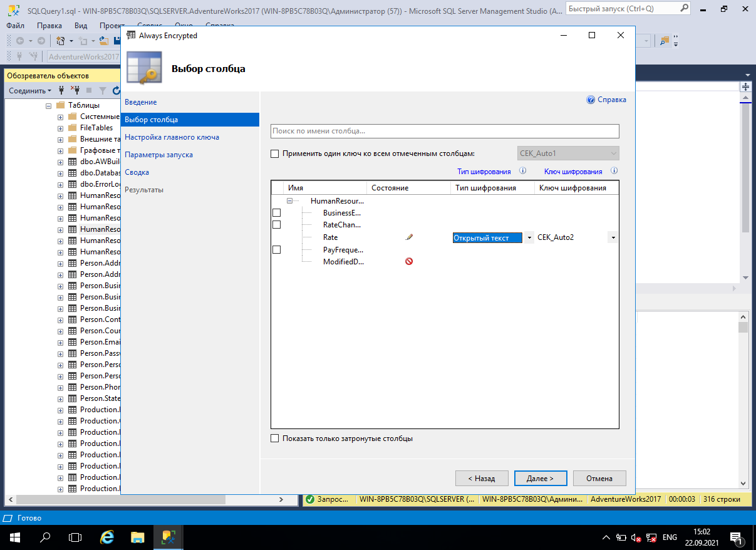Go to Настройка главного ключа wizard step

172,137
